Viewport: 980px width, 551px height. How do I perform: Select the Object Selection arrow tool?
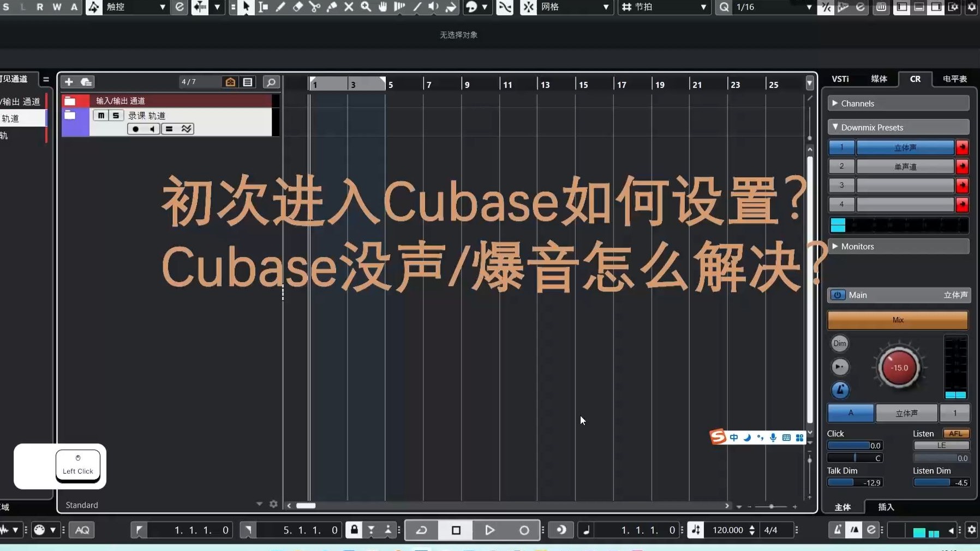(x=246, y=7)
